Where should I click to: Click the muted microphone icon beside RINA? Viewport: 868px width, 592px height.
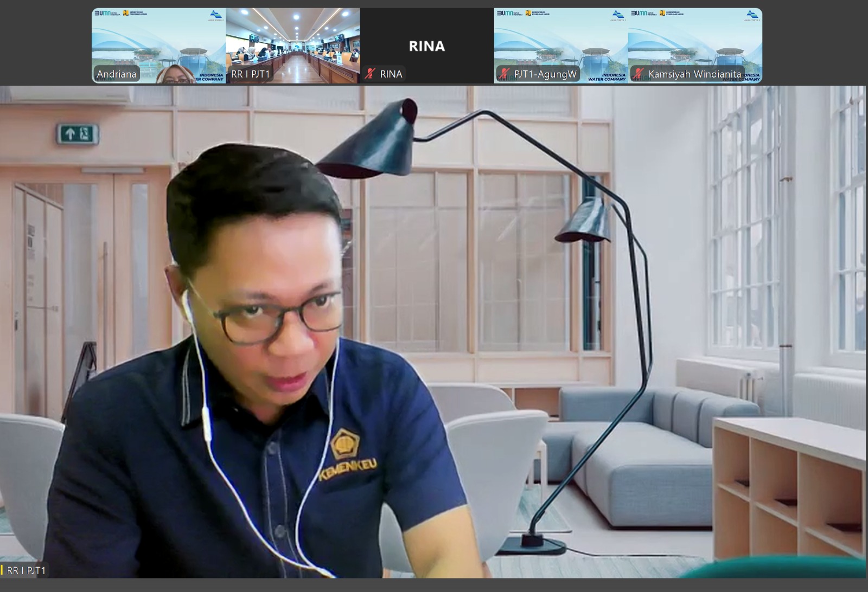pos(371,74)
